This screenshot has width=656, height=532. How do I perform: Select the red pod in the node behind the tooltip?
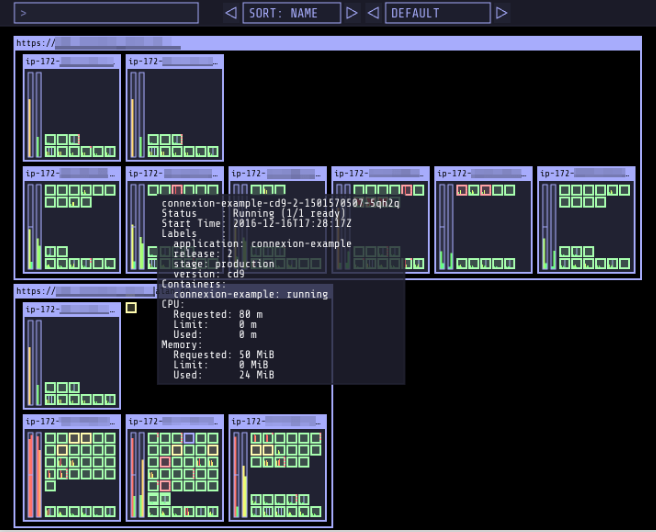(x=177, y=190)
